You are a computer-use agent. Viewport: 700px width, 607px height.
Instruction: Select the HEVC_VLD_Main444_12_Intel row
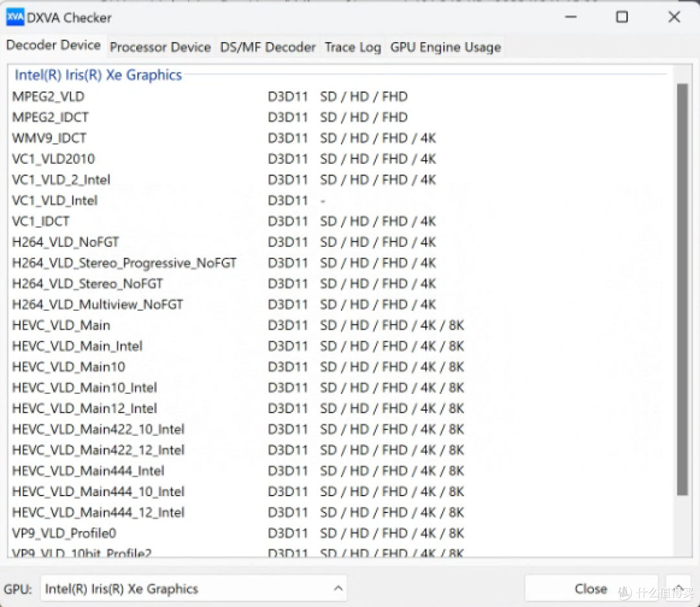(340, 512)
